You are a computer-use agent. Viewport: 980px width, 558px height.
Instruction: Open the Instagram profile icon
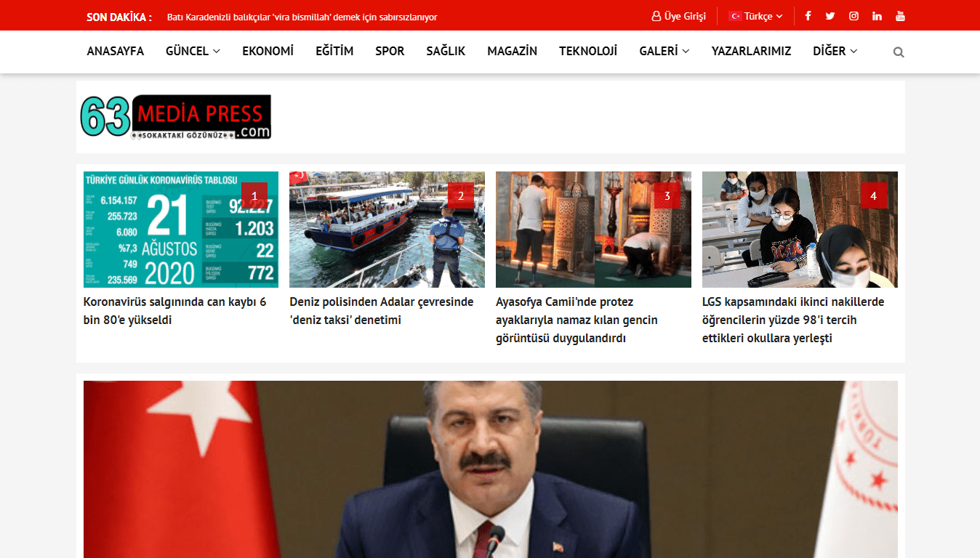[854, 16]
